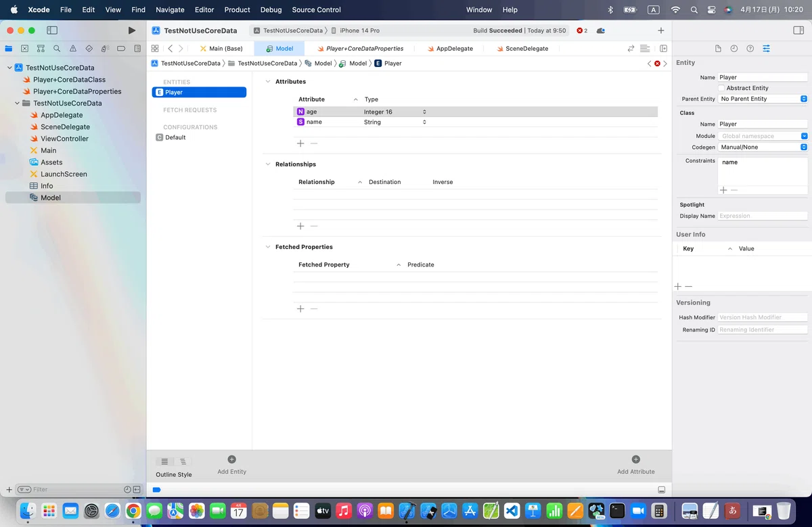This screenshot has height=527, width=812.
Task: Change the age attribute type dropdown
Action: pyautogui.click(x=395, y=112)
